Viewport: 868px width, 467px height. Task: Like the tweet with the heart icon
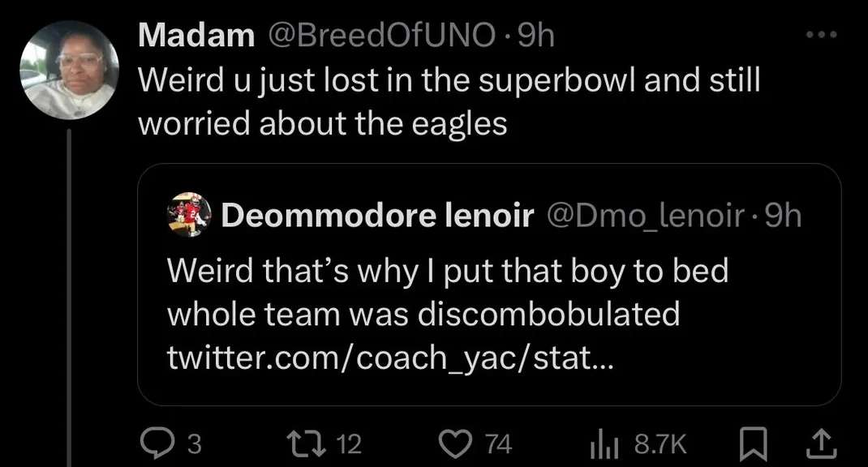(455, 443)
